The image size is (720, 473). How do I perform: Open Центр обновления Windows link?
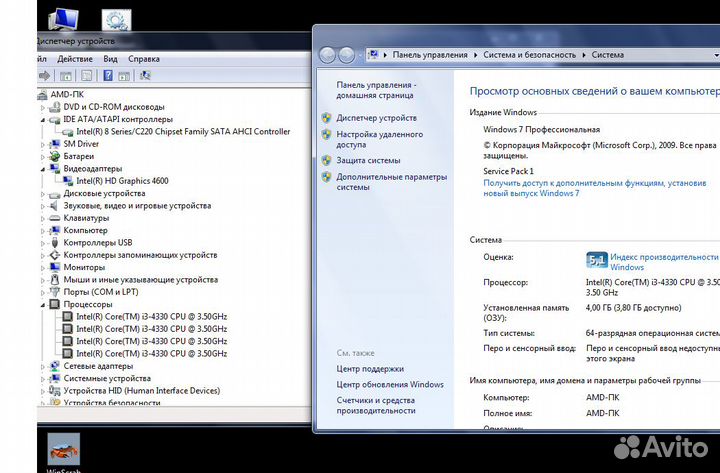pos(390,384)
